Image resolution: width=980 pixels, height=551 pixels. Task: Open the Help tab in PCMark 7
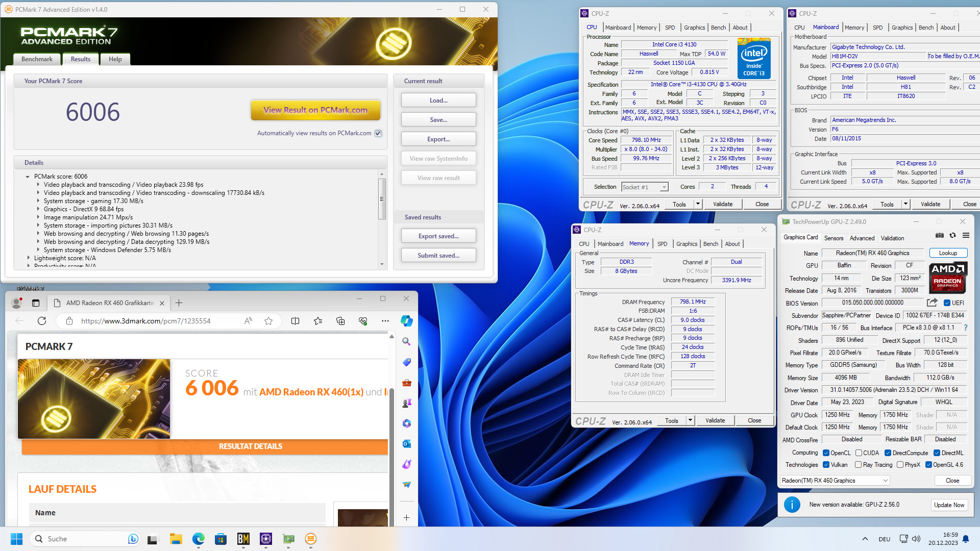(x=115, y=59)
